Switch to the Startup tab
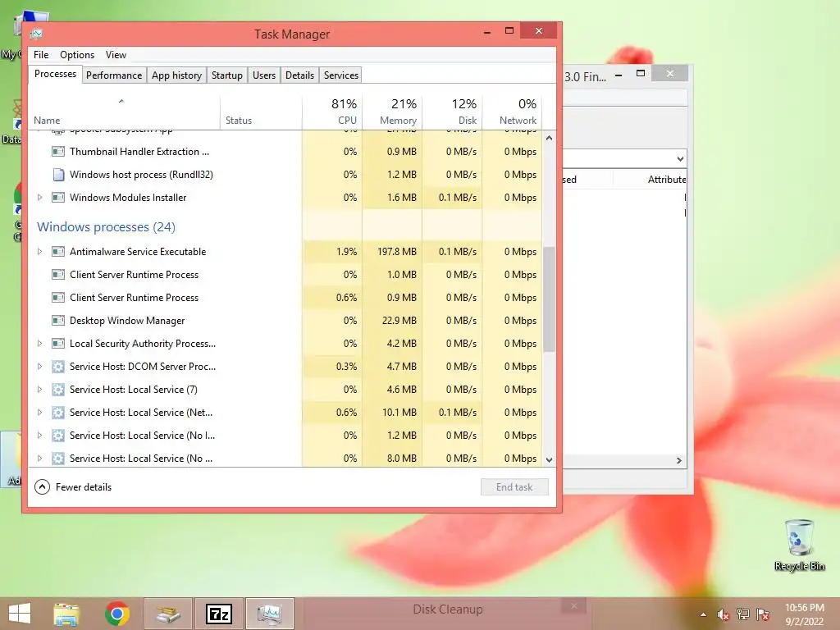 [x=227, y=75]
